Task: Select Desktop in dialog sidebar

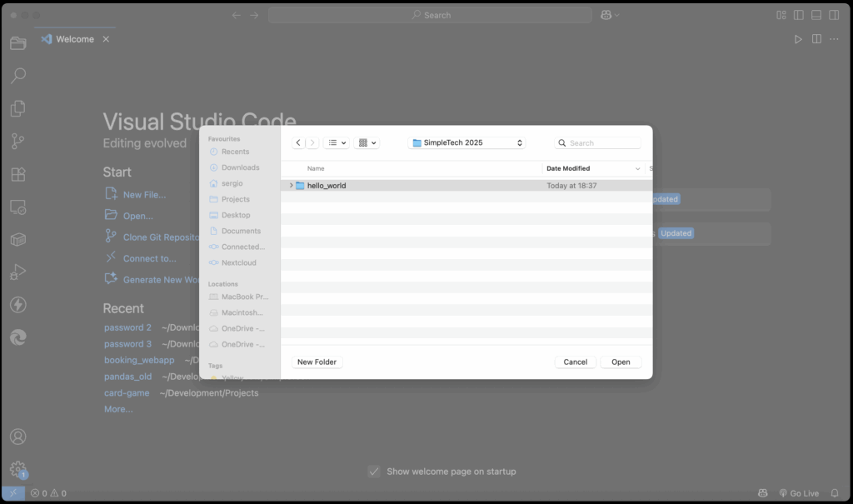Action: point(236,215)
